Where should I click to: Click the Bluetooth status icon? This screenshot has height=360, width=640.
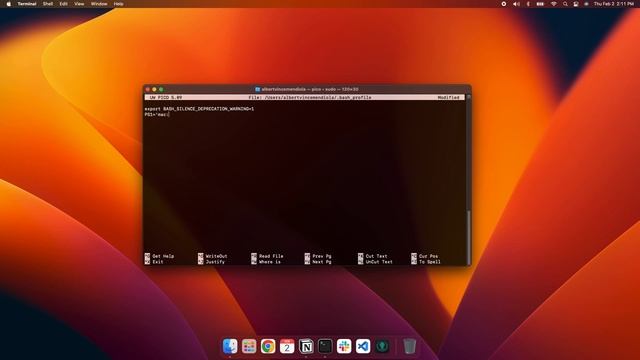click(528, 4)
